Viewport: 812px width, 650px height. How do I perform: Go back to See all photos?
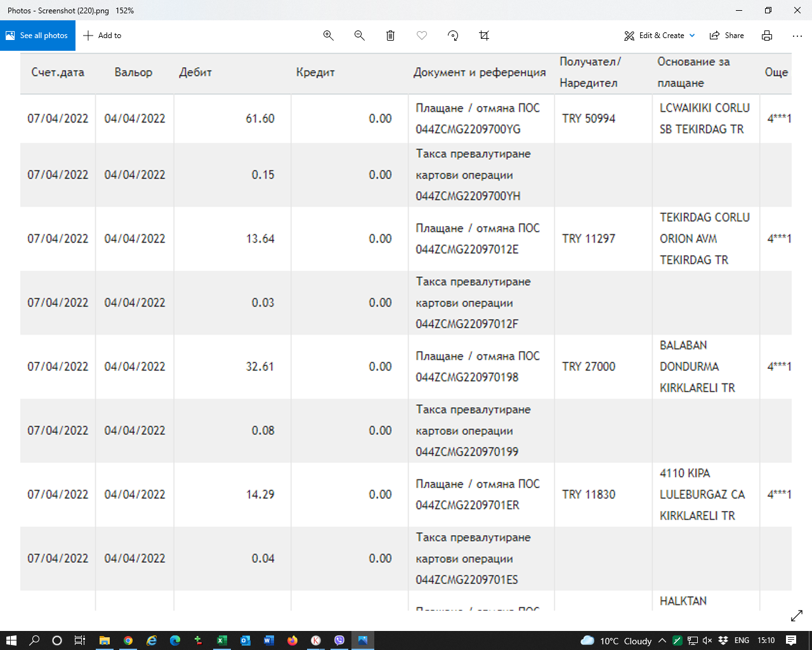[37, 36]
